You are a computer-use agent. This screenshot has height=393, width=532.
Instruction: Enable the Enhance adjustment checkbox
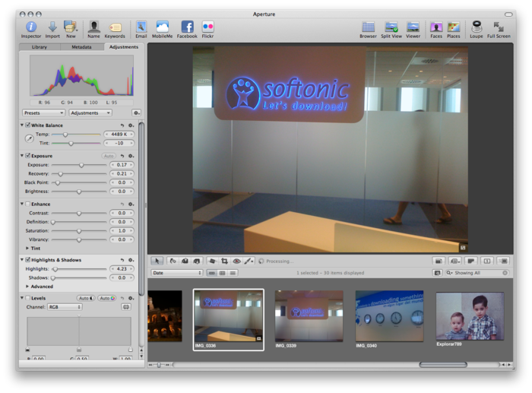pos(28,204)
